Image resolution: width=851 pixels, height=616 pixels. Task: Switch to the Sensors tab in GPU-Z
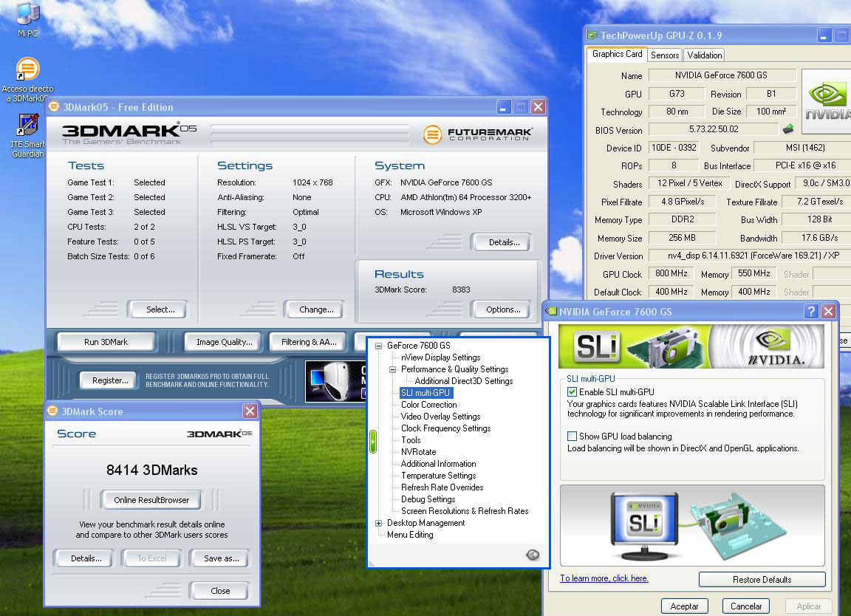[665, 55]
